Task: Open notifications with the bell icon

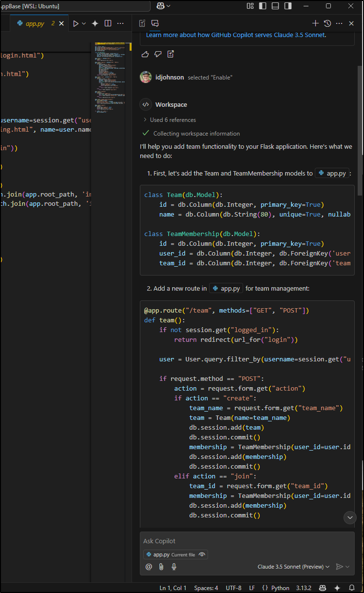Action: (352, 588)
